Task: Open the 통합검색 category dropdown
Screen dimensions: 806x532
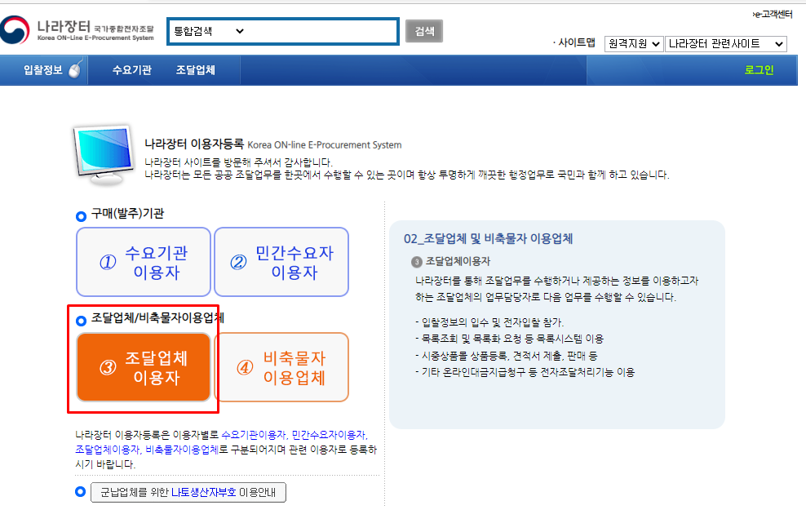Action: (209, 31)
